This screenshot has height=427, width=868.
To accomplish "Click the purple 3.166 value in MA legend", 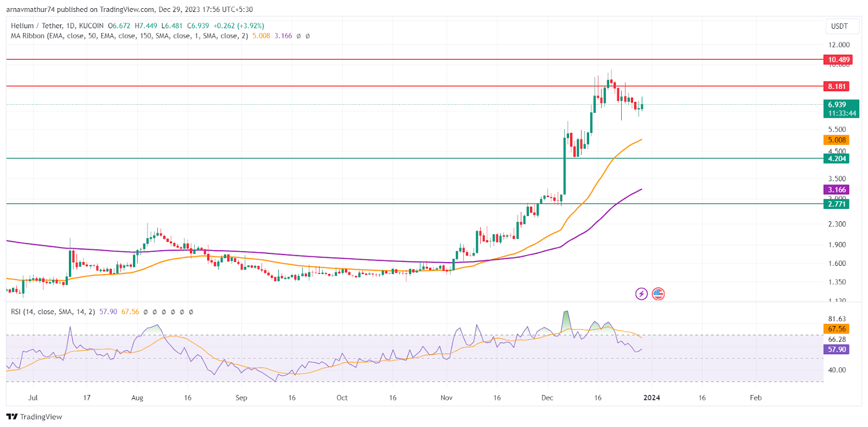I will pos(283,36).
